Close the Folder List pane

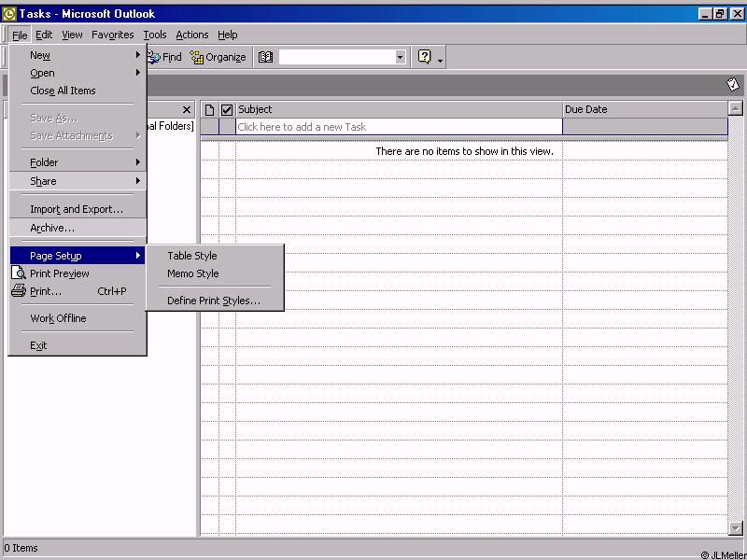(x=187, y=109)
